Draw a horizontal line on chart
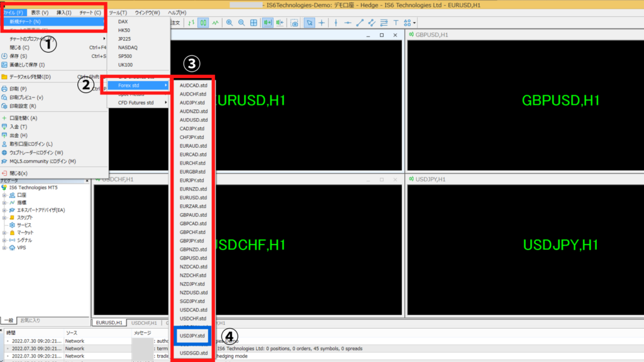 point(348,23)
